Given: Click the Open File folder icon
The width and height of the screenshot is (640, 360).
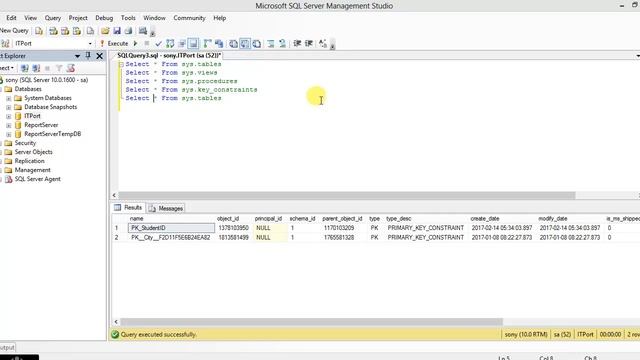Looking at the screenshot, I should coord(105,31).
